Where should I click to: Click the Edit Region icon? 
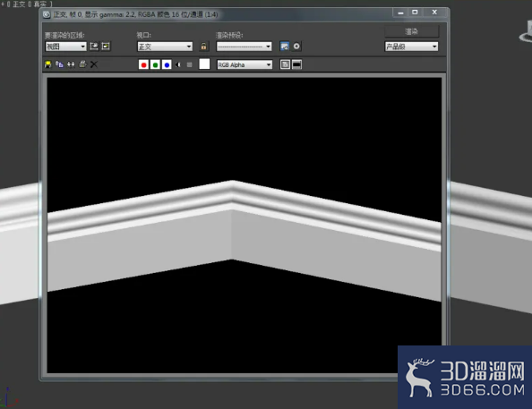click(x=94, y=47)
